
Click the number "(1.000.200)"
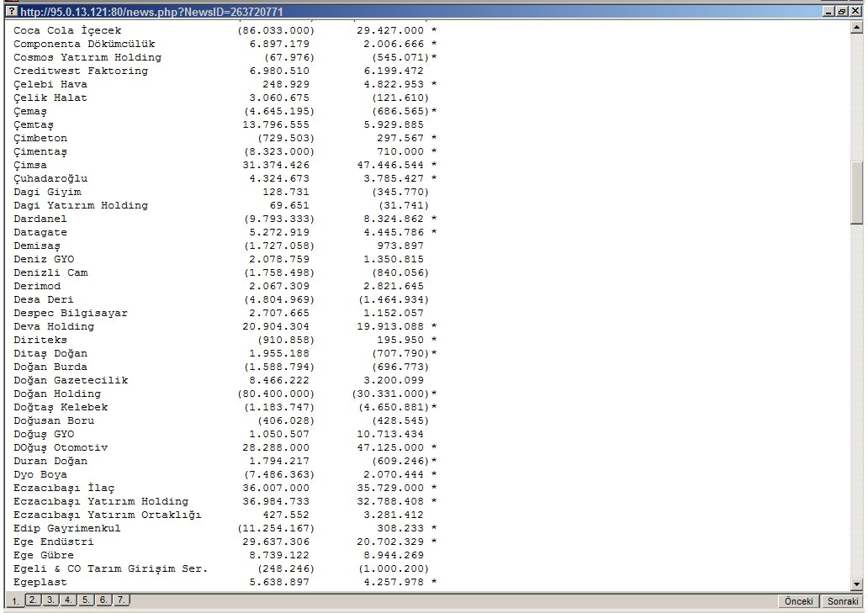click(394, 568)
